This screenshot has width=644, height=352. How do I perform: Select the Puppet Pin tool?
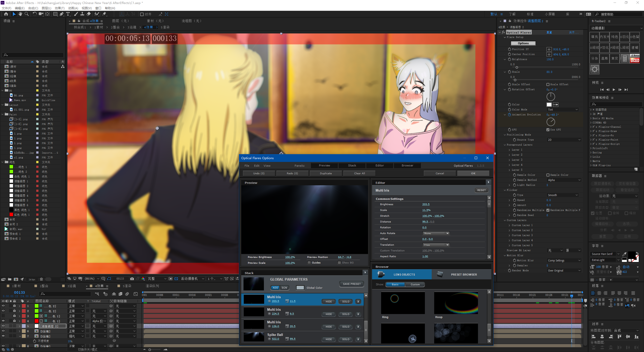pos(104,14)
